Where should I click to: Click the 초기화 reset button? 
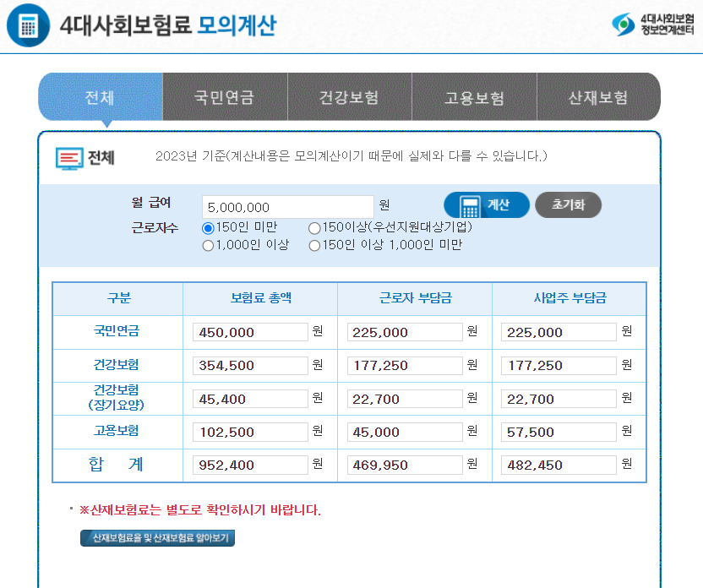point(568,204)
